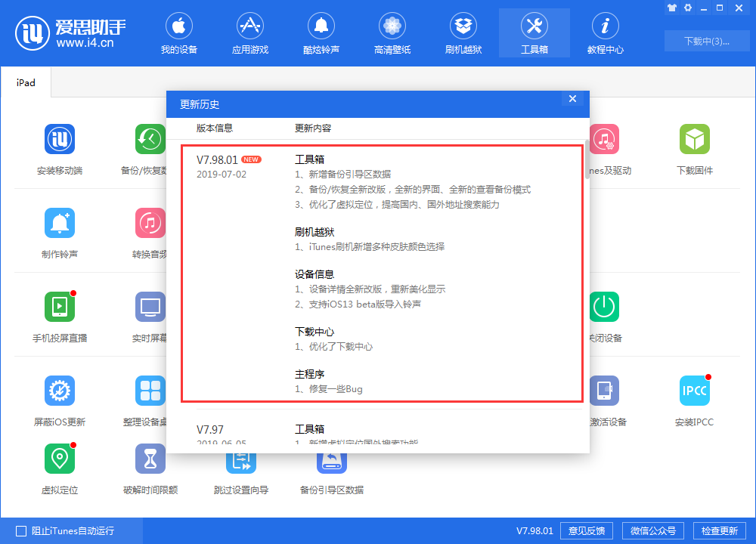
Task: Browse 高清壁纸 wallpapers
Action: [392, 33]
